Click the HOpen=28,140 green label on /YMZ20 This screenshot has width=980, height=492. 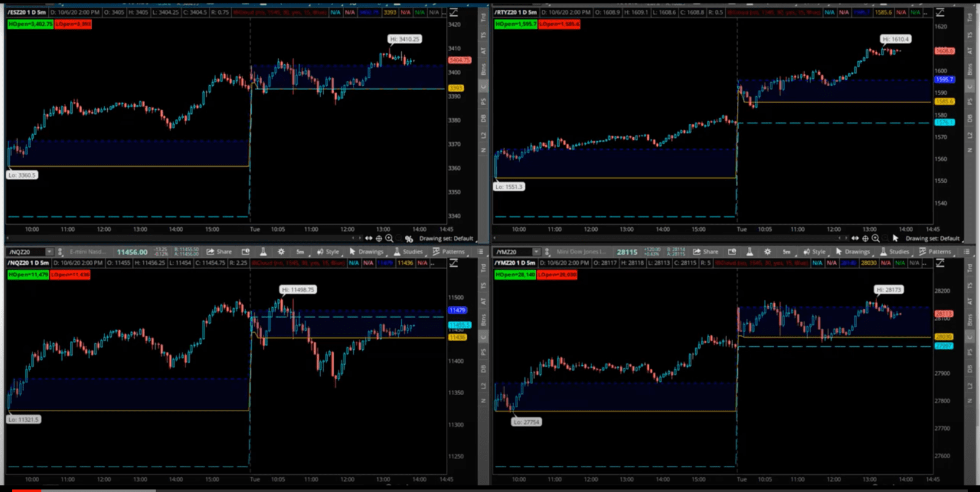(514, 274)
